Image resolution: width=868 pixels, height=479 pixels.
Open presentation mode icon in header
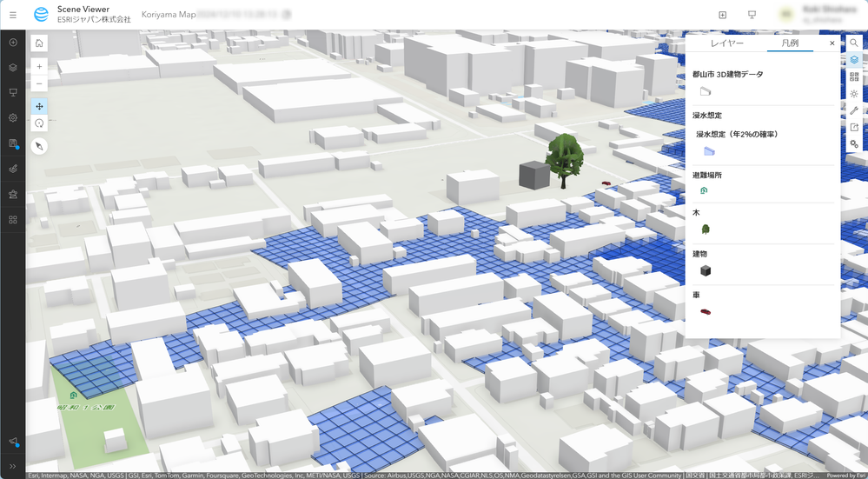[752, 15]
